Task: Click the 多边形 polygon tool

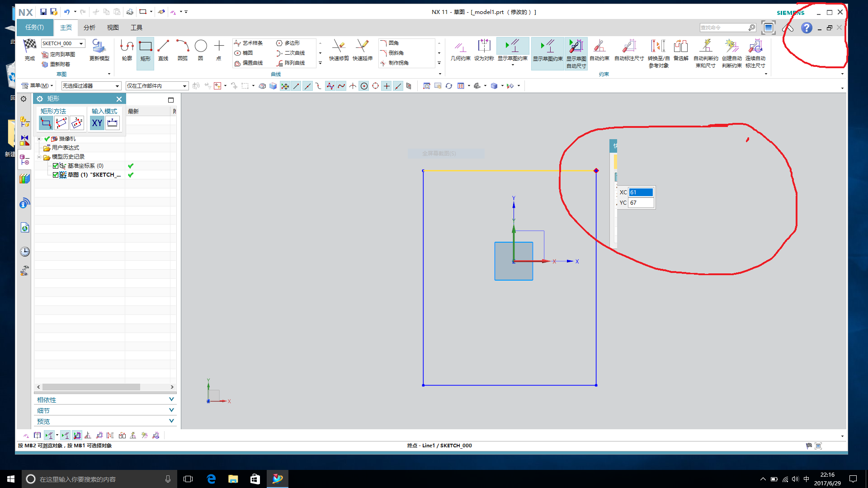Action: tap(288, 43)
